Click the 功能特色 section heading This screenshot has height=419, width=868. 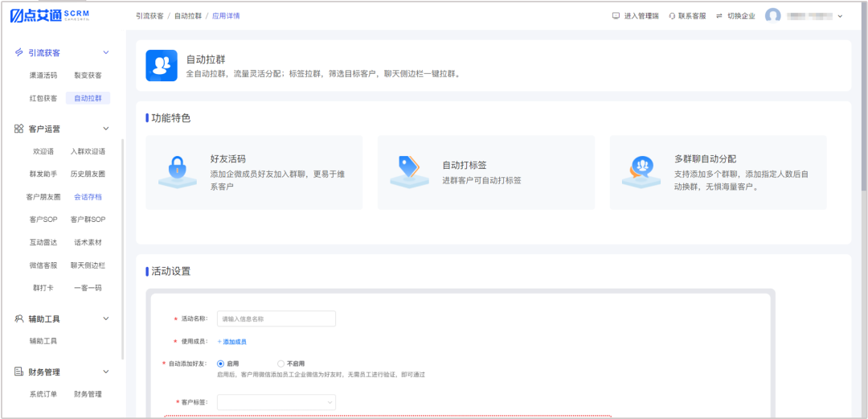pos(170,118)
